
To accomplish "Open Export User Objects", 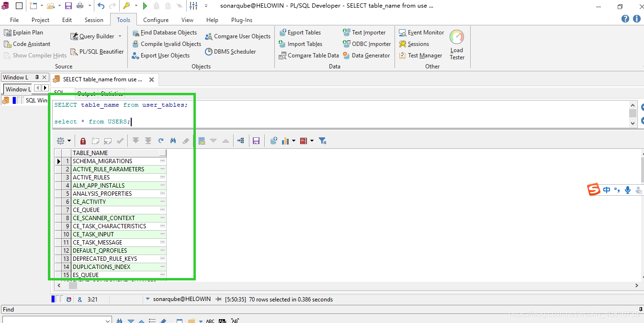I will pos(160,56).
